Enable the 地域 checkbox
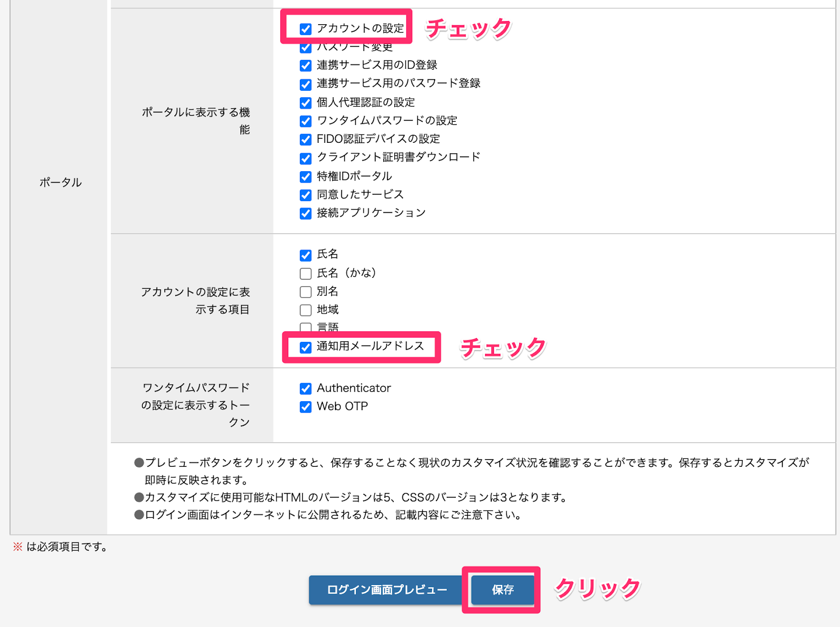The height and width of the screenshot is (627, 840). point(306,310)
